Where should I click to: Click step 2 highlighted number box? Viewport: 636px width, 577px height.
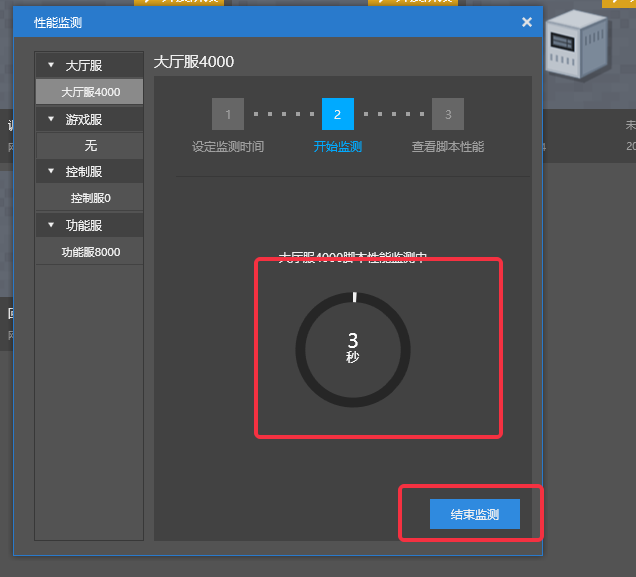tap(338, 114)
